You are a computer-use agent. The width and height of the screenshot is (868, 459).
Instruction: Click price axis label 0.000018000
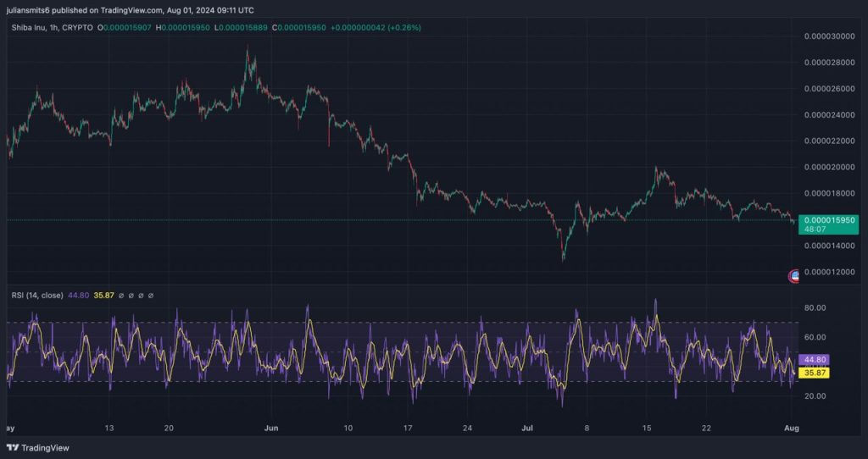(829, 194)
